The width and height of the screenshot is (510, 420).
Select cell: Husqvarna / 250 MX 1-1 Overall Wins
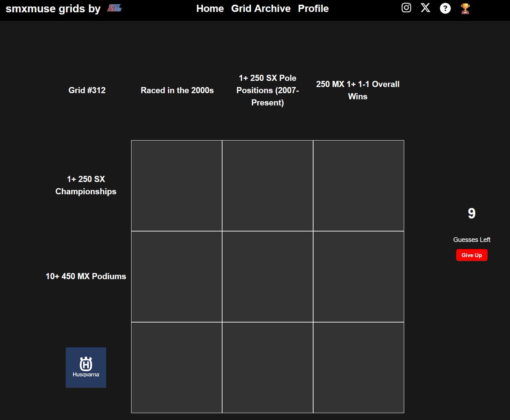click(x=359, y=368)
